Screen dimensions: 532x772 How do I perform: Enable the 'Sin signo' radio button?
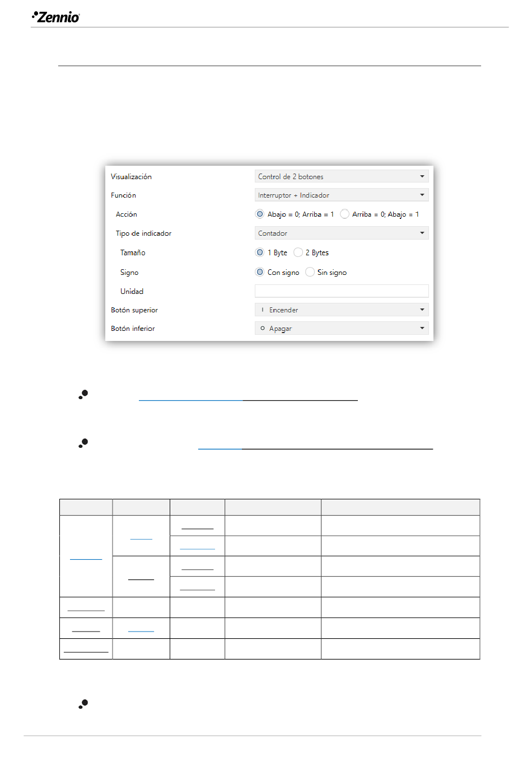[310, 272]
